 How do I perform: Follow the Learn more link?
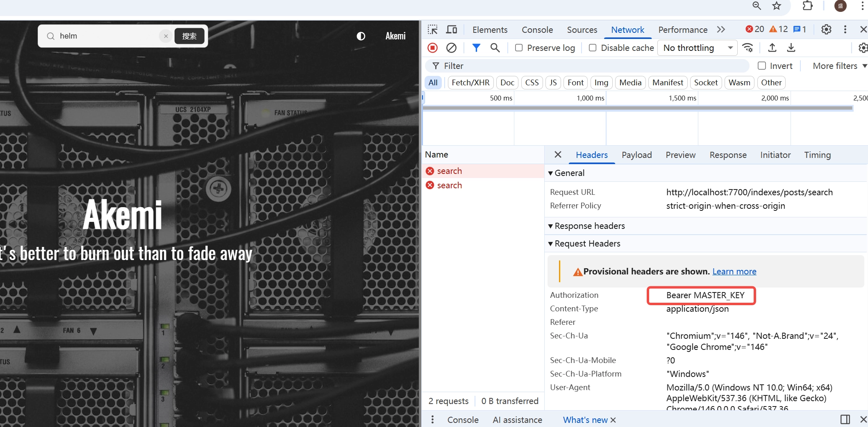click(734, 272)
